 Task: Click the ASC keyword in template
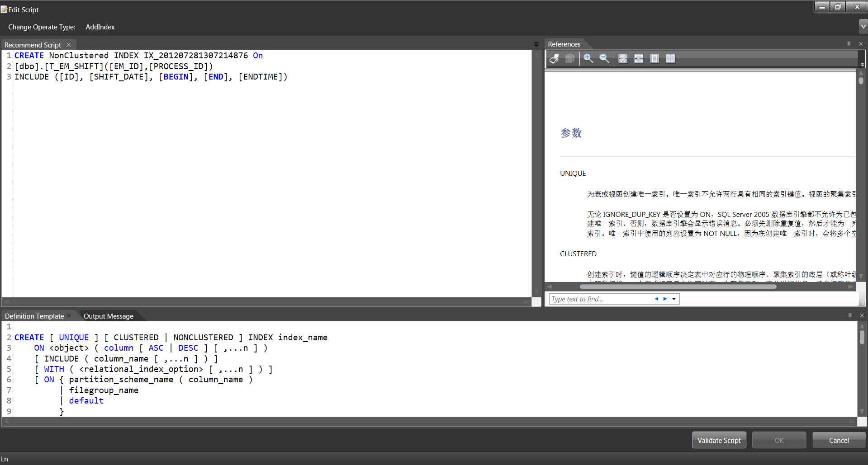coord(156,348)
